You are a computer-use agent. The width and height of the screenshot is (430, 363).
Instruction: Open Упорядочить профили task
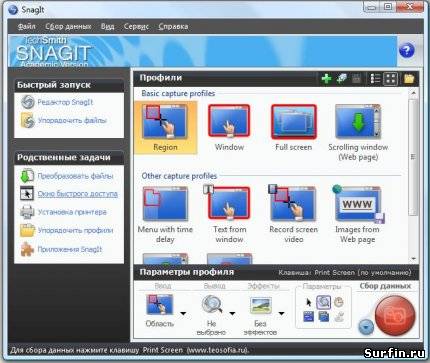point(75,230)
